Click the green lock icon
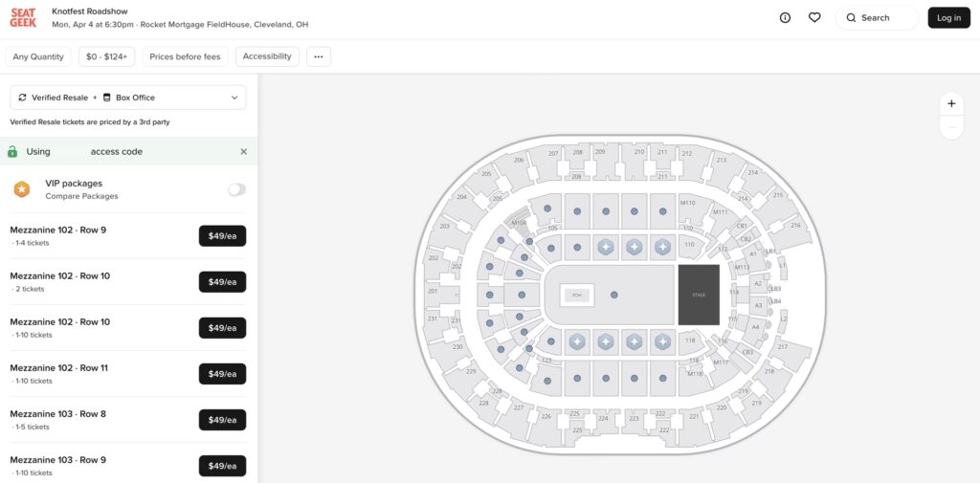Screen dimensions: 980x483 (x=12, y=151)
